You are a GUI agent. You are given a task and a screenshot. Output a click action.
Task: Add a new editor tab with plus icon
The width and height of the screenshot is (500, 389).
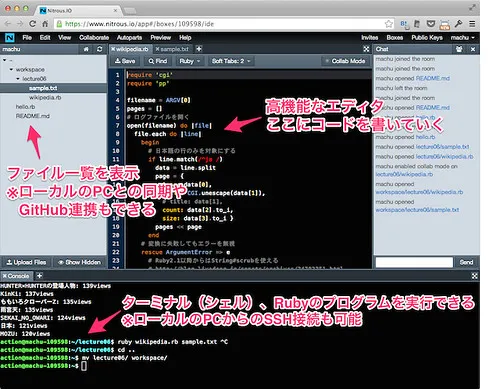[x=199, y=49]
